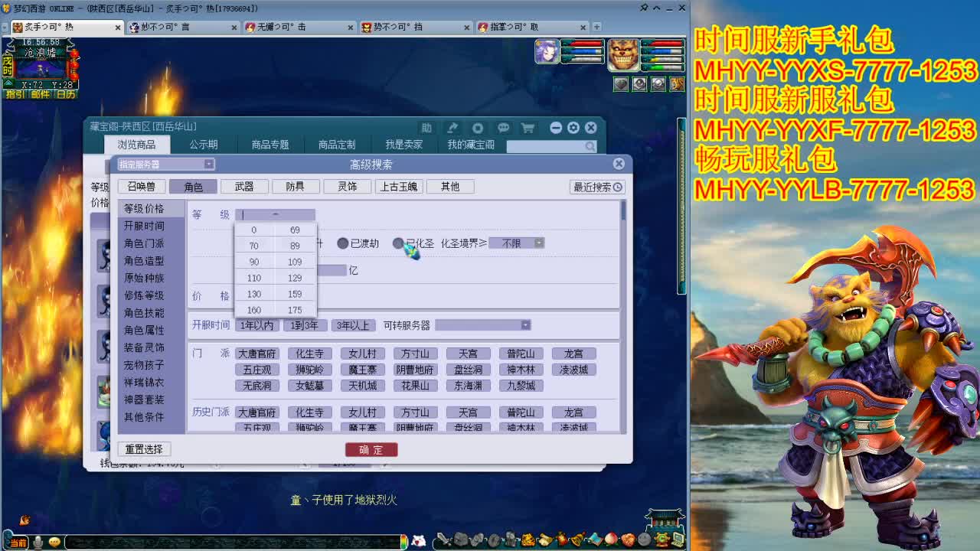Viewport: 980px width, 551px height.
Task: Open the shopping cart icon
Action: point(528,128)
